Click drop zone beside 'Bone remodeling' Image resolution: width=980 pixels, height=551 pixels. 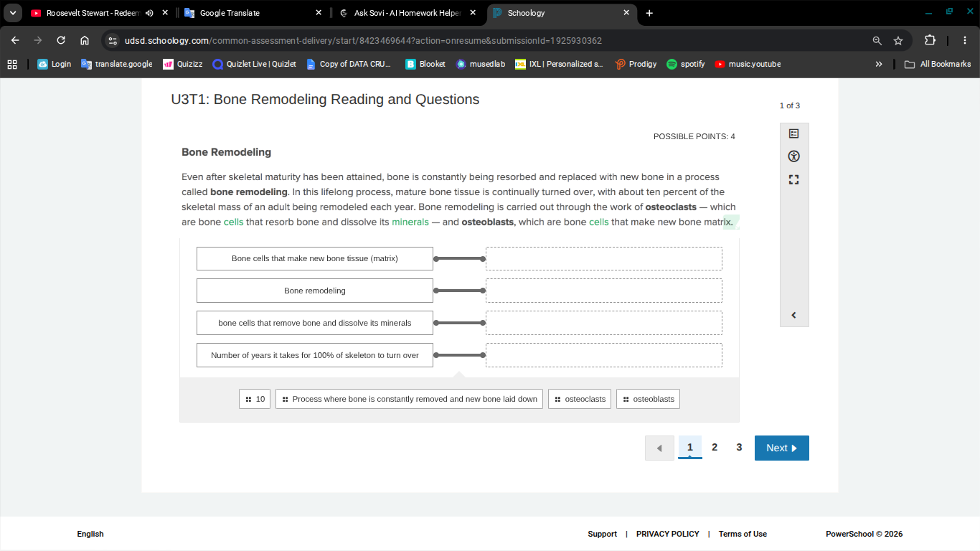pyautogui.click(x=604, y=291)
